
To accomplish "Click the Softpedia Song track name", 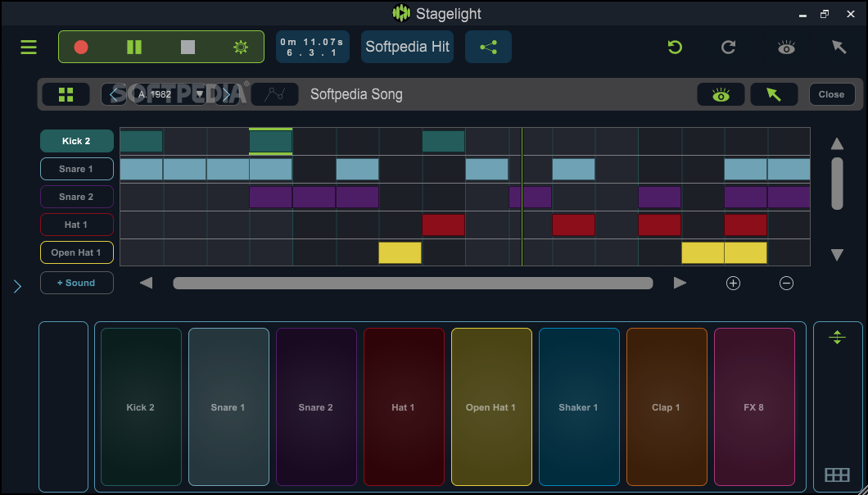I will (x=356, y=94).
